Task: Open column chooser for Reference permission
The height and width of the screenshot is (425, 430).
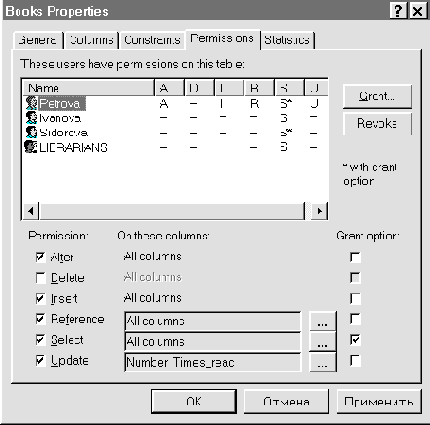Action: pos(322,321)
